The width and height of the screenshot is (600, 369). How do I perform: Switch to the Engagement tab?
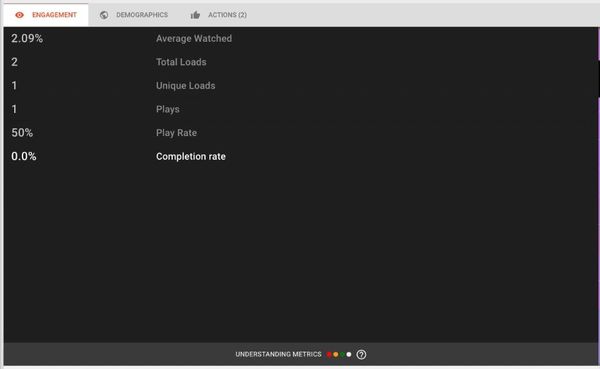[46, 15]
